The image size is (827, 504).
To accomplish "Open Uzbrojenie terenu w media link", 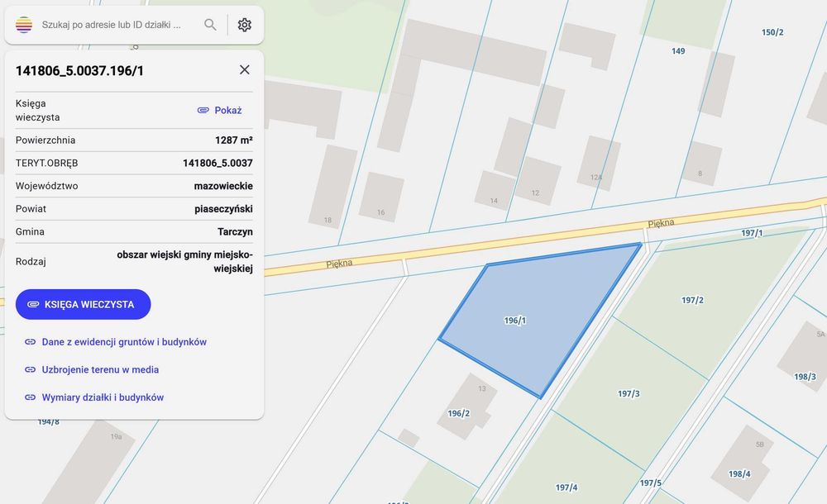I will (100, 369).
